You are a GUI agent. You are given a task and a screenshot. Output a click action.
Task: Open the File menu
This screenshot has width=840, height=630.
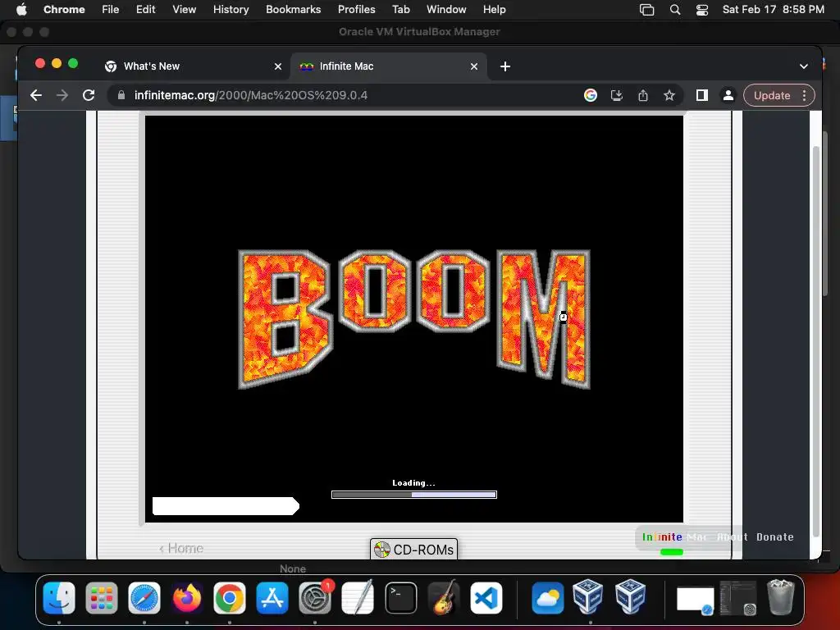pyautogui.click(x=111, y=9)
